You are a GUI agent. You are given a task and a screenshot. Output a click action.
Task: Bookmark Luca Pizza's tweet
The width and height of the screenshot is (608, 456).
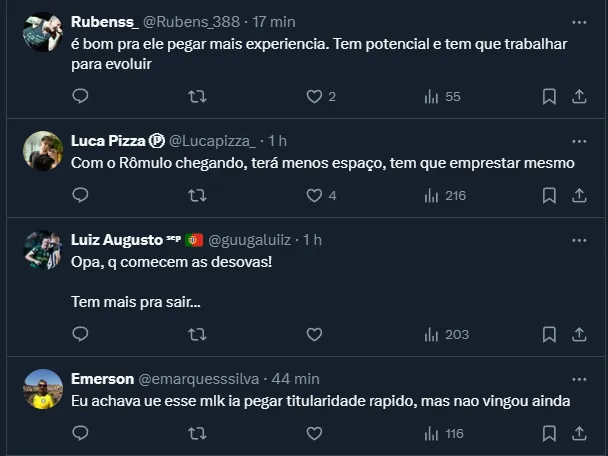click(x=549, y=195)
